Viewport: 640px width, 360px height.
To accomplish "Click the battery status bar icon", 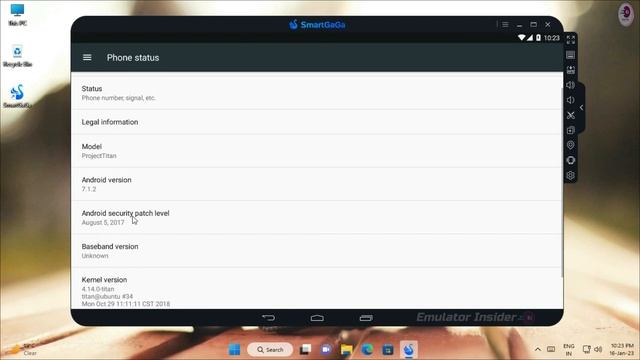I will pyautogui.click(x=538, y=38).
